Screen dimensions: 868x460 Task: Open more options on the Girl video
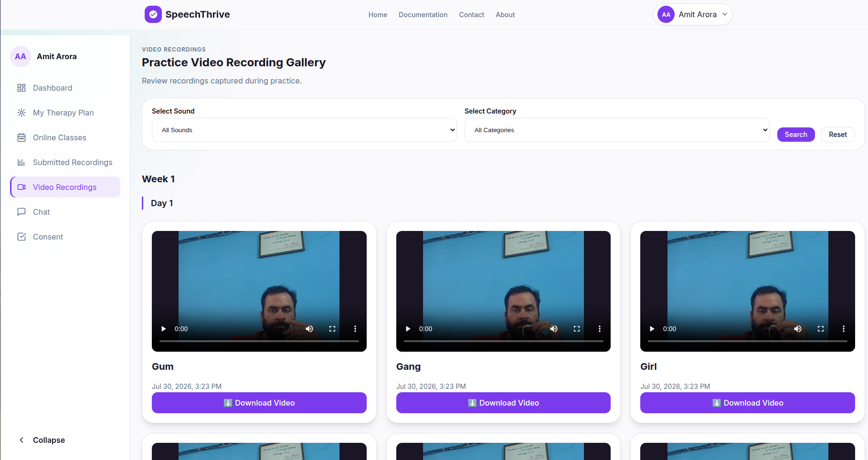tap(844, 329)
